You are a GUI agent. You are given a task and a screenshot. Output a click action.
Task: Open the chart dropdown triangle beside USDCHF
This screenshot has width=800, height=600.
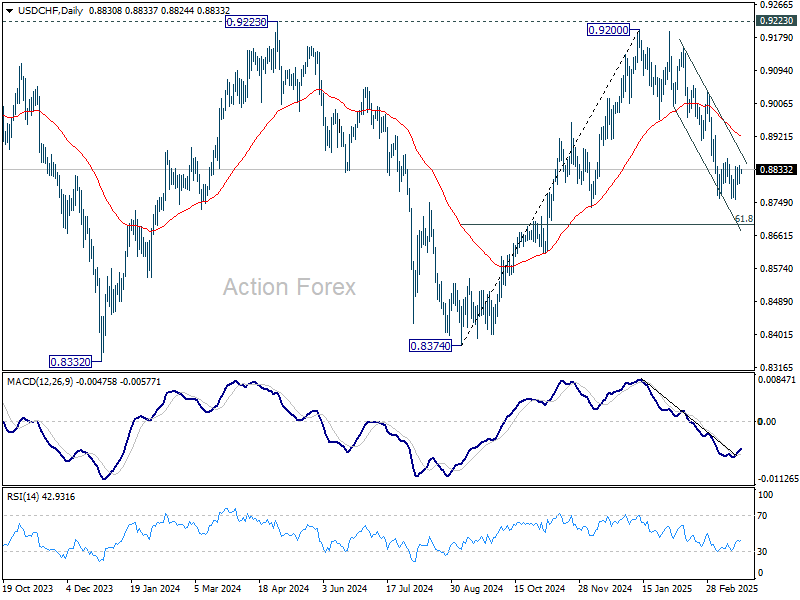pyautogui.click(x=10, y=11)
